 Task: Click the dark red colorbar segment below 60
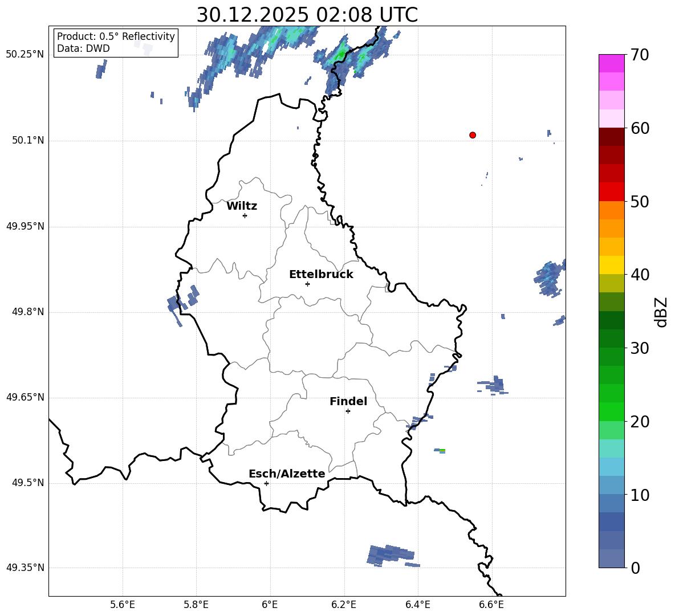coord(611,137)
